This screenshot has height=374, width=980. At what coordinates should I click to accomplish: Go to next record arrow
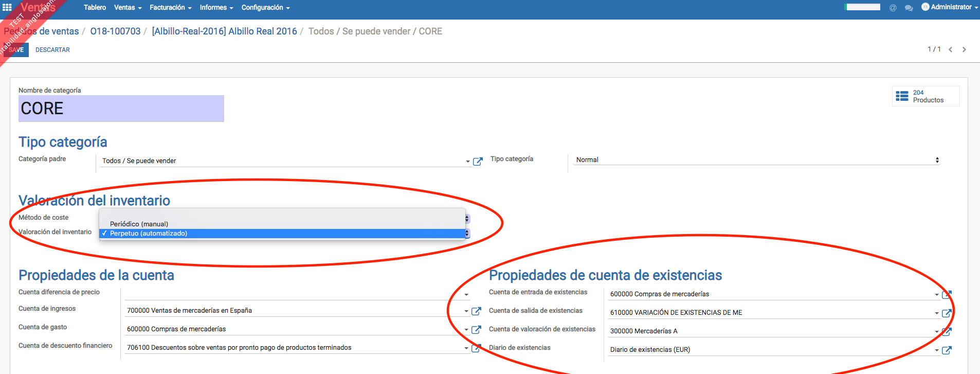tap(964, 49)
